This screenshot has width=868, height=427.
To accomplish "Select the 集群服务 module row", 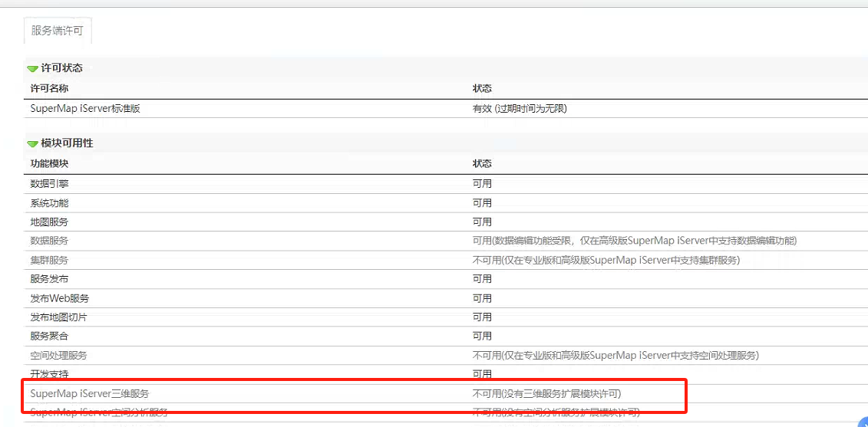I will coord(50,260).
